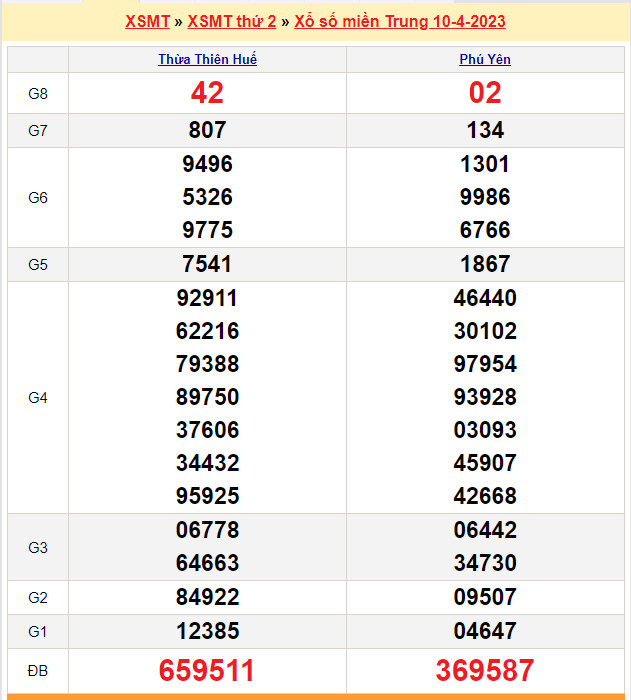
Task: Select first prize number 12385
Action: click(207, 631)
